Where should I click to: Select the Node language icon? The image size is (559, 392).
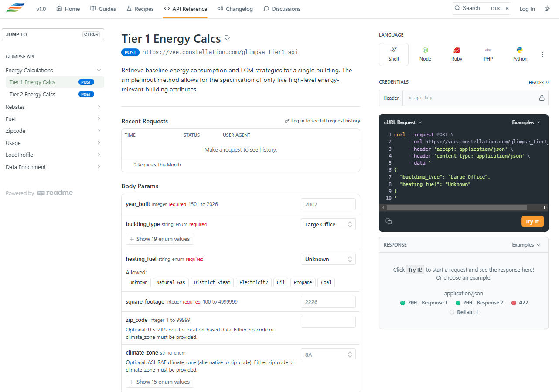[x=425, y=54]
